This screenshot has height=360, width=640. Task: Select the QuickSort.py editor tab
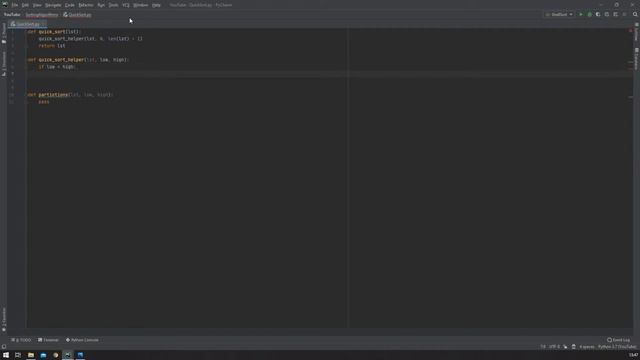coord(27,24)
